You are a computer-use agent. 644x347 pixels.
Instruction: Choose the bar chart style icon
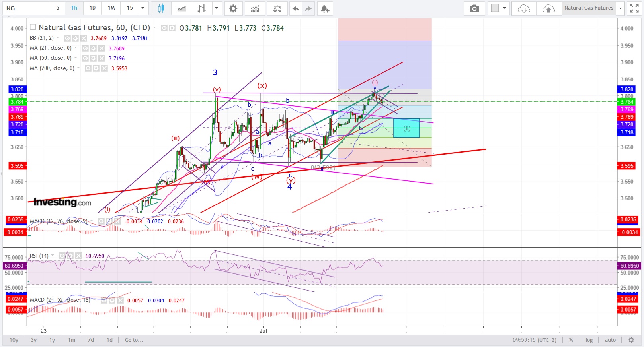(x=202, y=8)
